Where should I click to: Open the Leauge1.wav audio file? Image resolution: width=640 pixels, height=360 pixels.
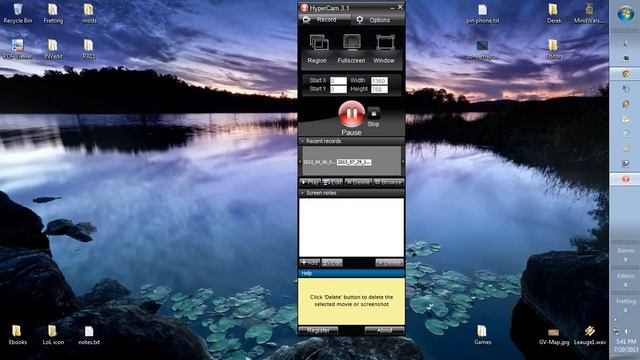coord(589,335)
